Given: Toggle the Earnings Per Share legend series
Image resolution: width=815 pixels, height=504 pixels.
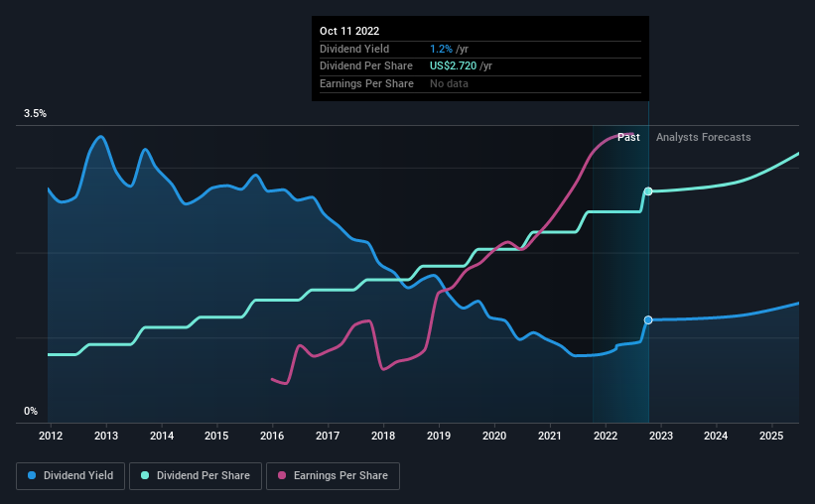Looking at the screenshot, I should click(x=333, y=476).
